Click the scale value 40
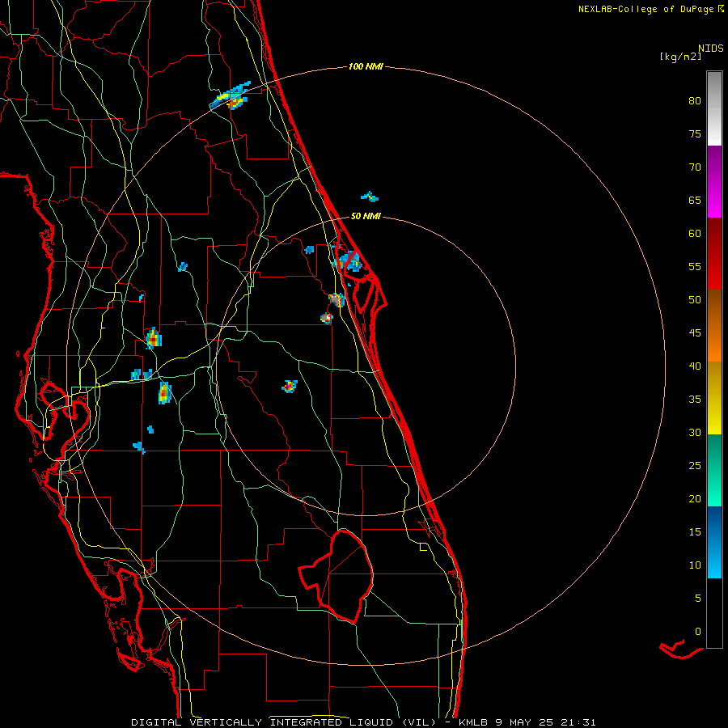This screenshot has height=728, width=728. coord(695,366)
